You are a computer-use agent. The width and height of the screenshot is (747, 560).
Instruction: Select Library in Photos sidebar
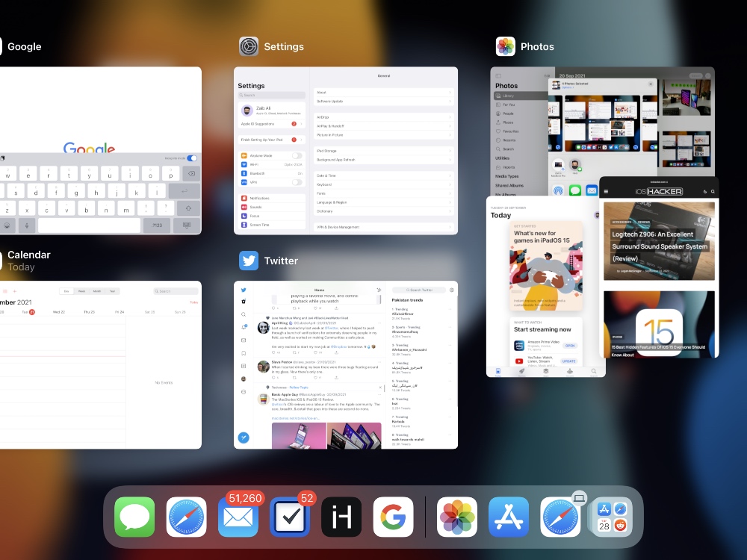[521, 96]
